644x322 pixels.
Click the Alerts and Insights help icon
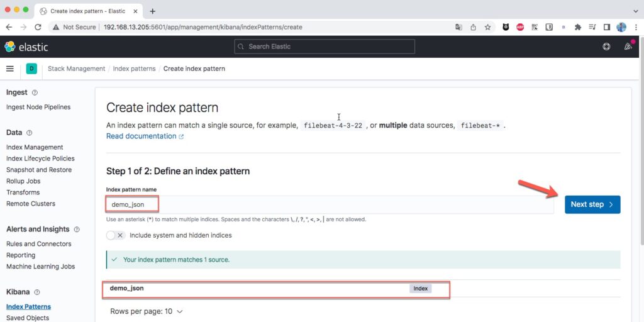(x=76, y=230)
